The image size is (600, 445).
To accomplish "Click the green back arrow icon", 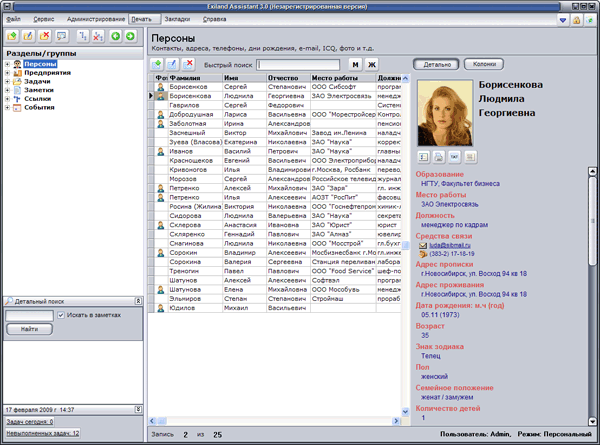I will click(115, 36).
